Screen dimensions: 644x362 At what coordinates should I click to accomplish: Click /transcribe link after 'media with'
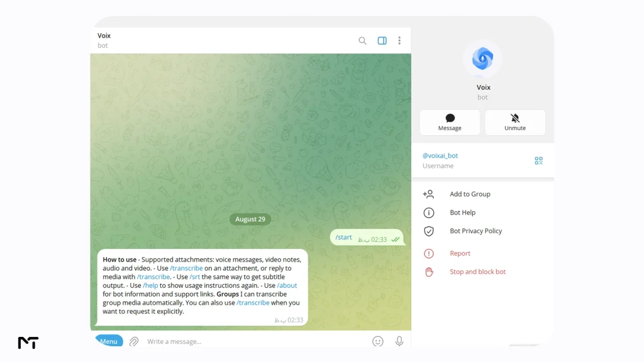tap(153, 277)
